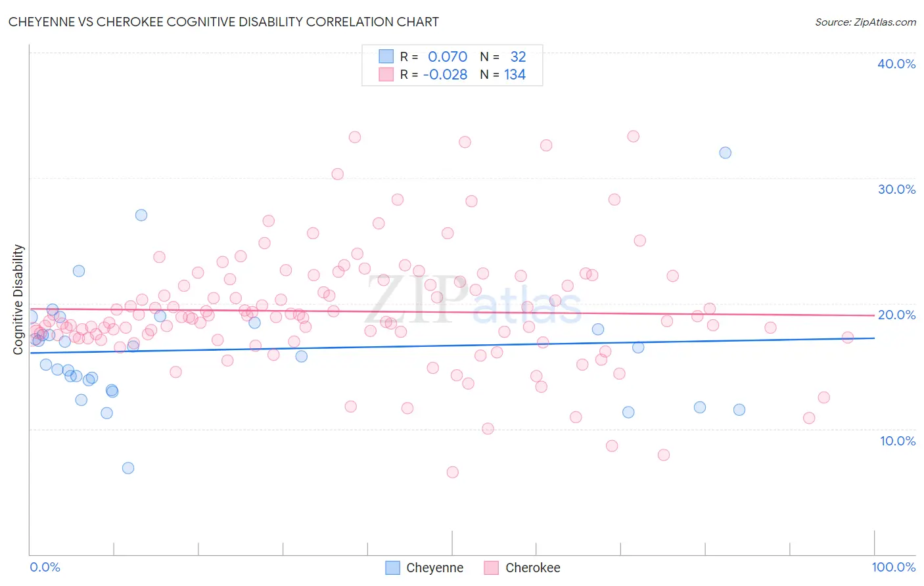Select the Cherokee legend label
The image size is (924, 586).
click(533, 568)
